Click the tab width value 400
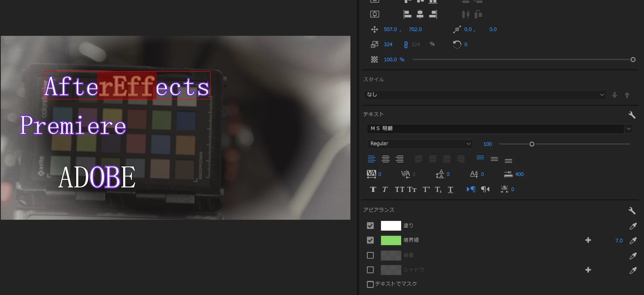 pyautogui.click(x=520, y=174)
